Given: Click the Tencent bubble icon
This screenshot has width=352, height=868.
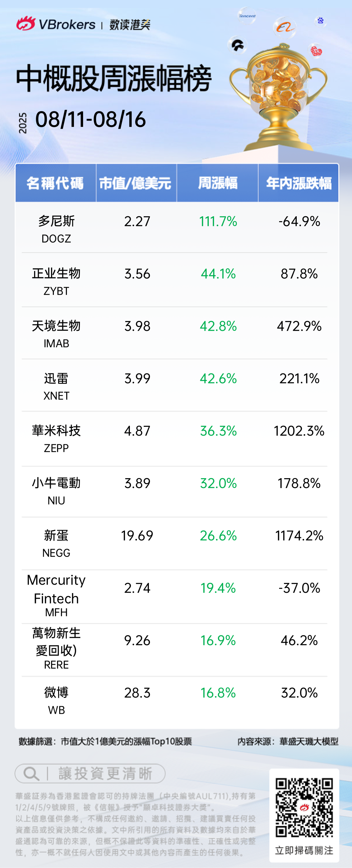Looking at the screenshot, I should 247,16.
